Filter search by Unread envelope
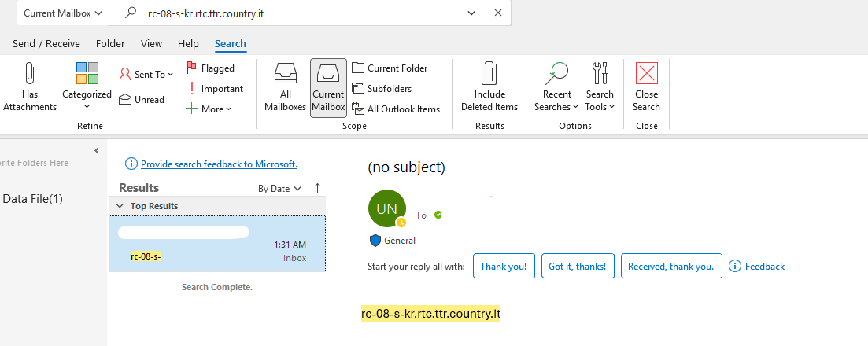Viewport: 868px width, 346px height. (142, 100)
